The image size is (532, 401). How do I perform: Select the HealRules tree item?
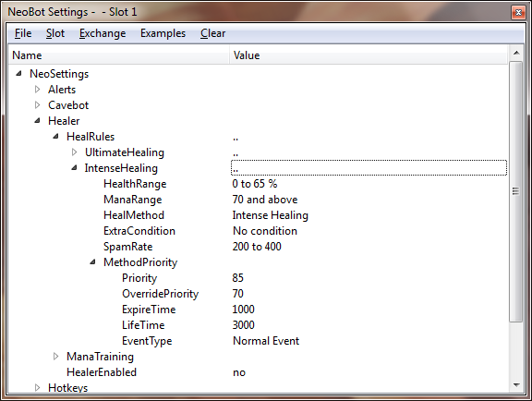coord(91,137)
